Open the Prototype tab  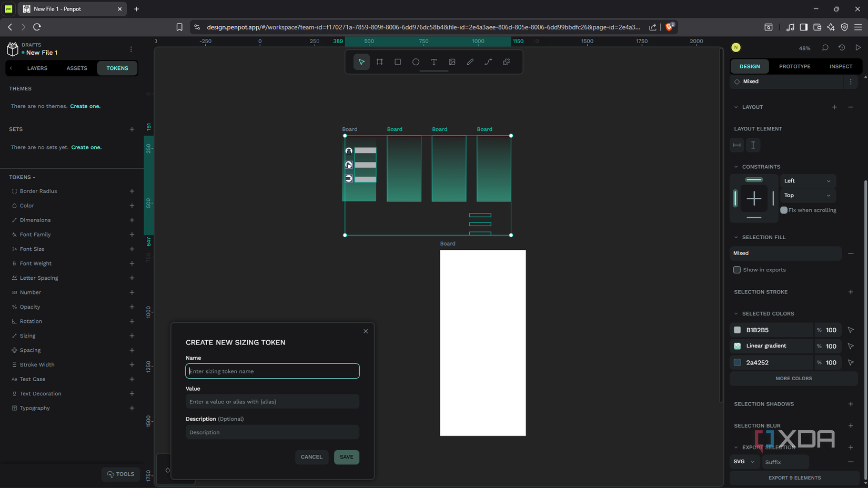coord(794,66)
